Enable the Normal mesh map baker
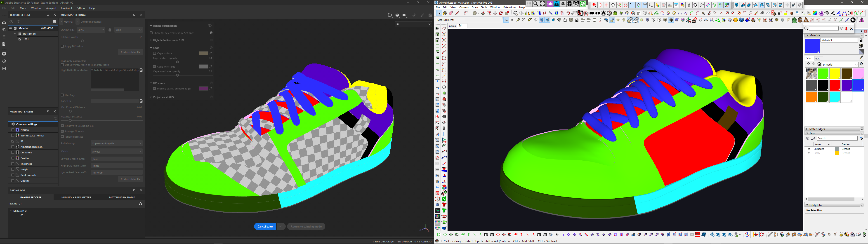The width and height of the screenshot is (868, 244). coord(13,130)
